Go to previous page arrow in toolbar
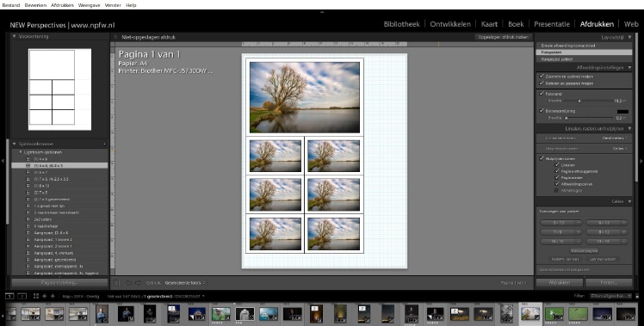 (128, 282)
